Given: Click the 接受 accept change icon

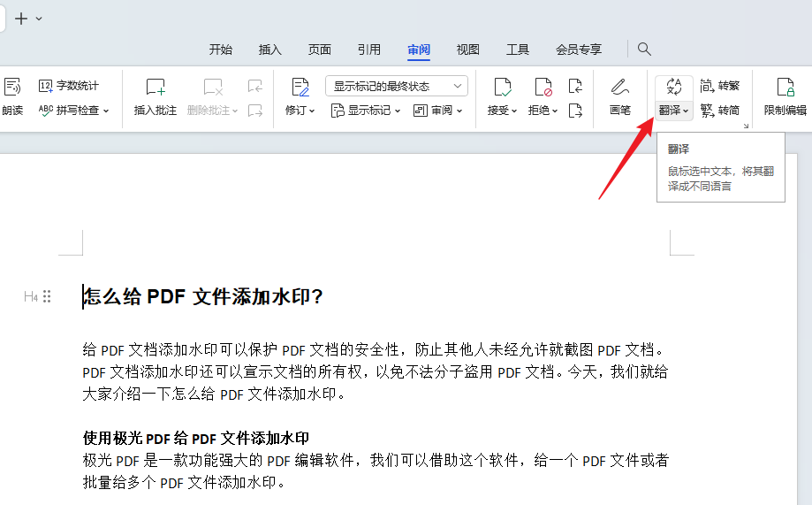Looking at the screenshot, I should tap(503, 87).
